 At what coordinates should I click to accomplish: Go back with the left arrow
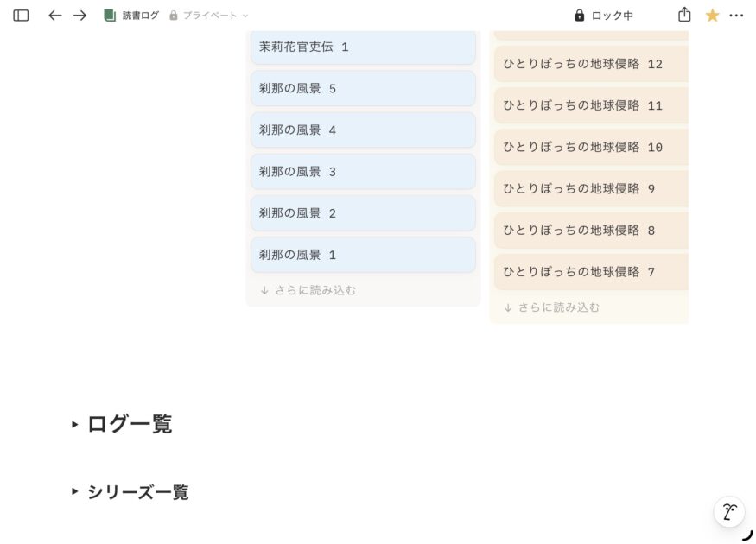[55, 16]
